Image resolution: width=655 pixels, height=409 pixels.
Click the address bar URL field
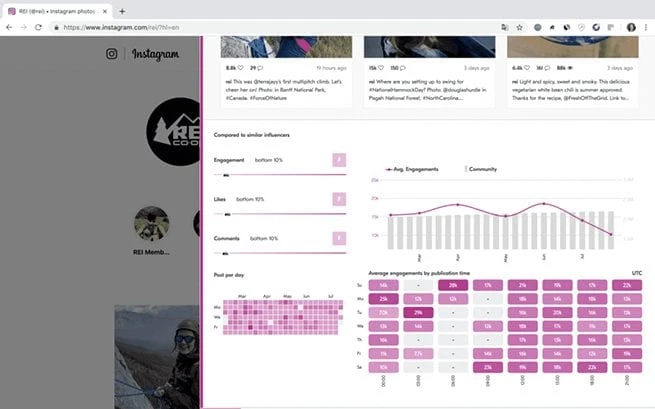(x=250, y=28)
